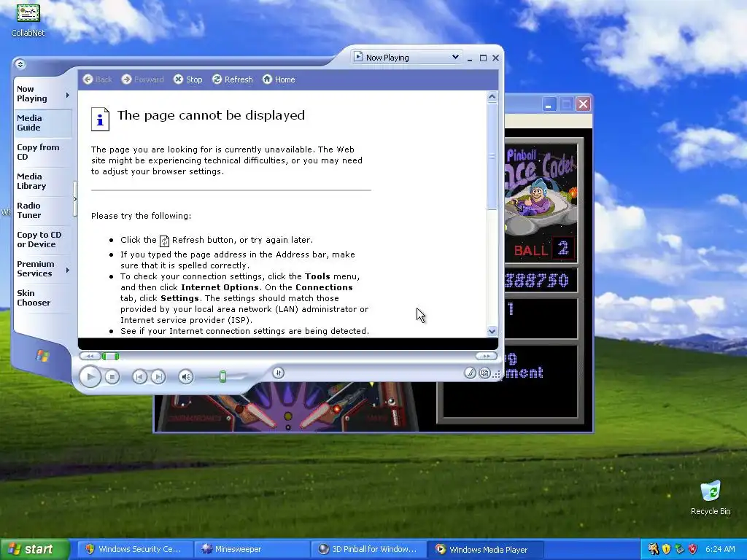Viewport: 747px width, 560px height.
Task: Click the Home toolbar button
Action: pyautogui.click(x=279, y=79)
